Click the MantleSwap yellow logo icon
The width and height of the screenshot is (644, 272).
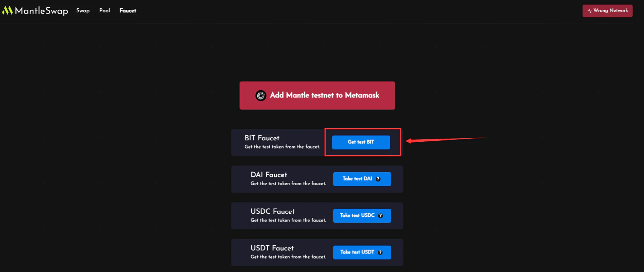coord(7,11)
